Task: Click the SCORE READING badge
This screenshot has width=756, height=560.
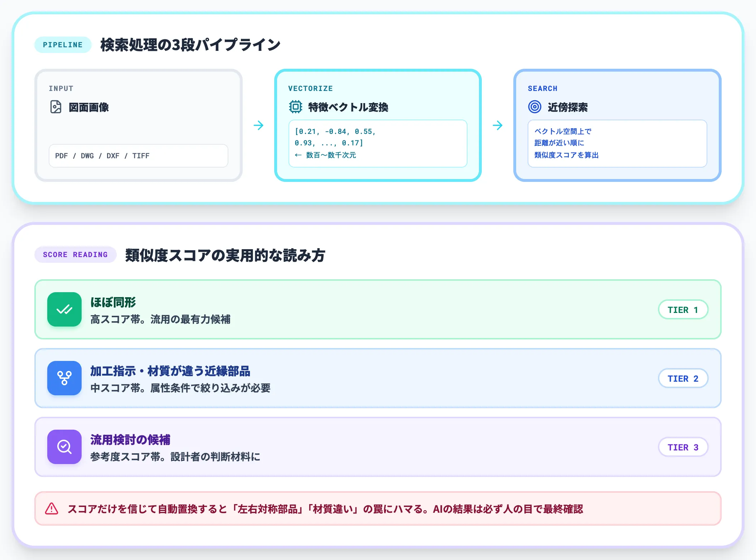Action: coord(75,255)
